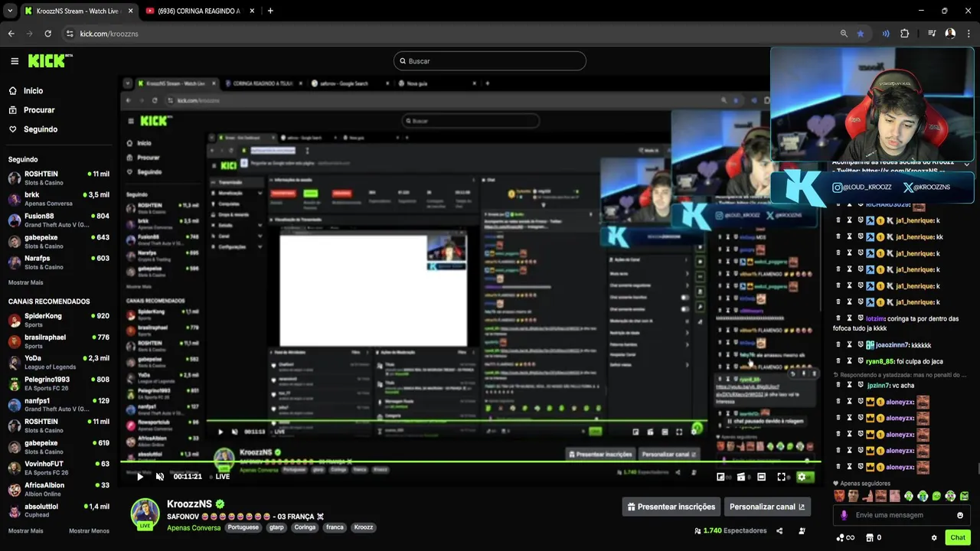This screenshot has width=980, height=551.
Task: Click Envie uma mensagem chat input
Action: click(902, 515)
